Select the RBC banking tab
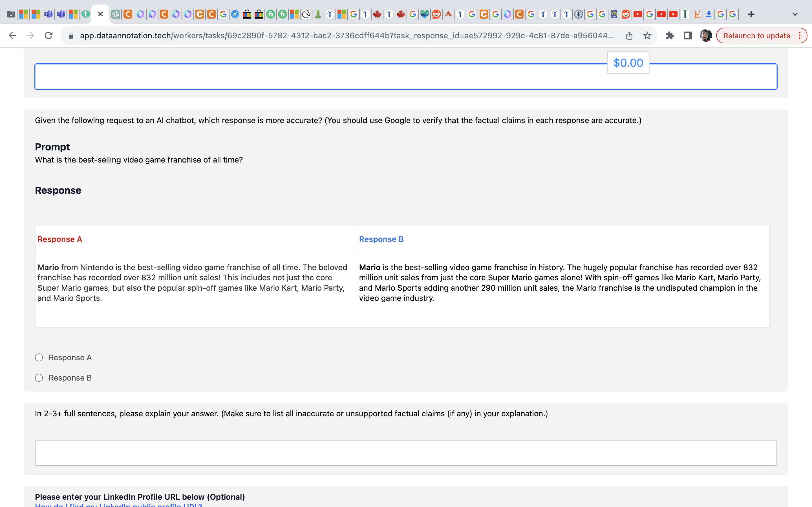 (614, 14)
